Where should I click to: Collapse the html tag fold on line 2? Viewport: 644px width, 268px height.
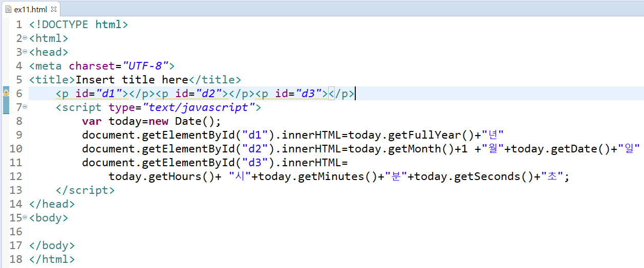25,38
